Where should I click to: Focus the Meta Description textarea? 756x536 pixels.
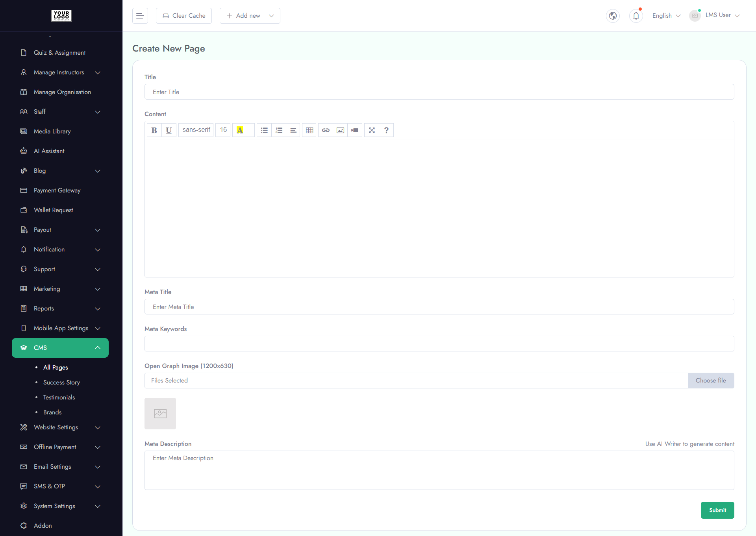pos(439,470)
